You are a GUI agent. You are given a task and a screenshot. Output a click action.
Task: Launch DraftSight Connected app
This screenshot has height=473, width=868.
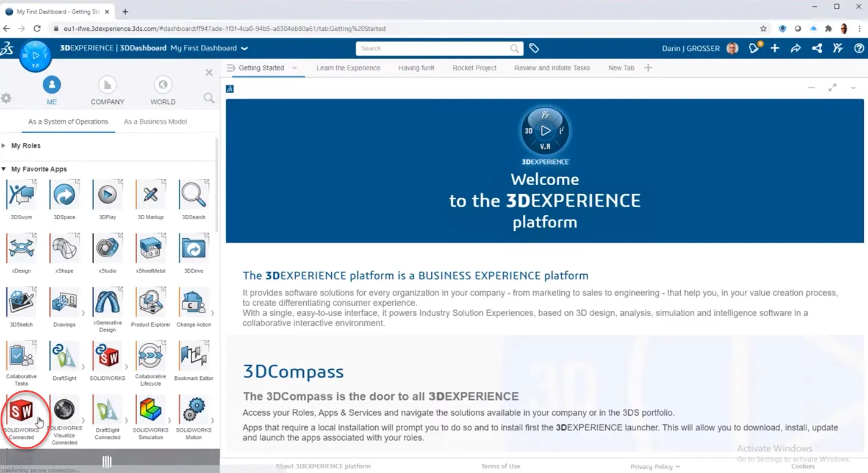107,410
